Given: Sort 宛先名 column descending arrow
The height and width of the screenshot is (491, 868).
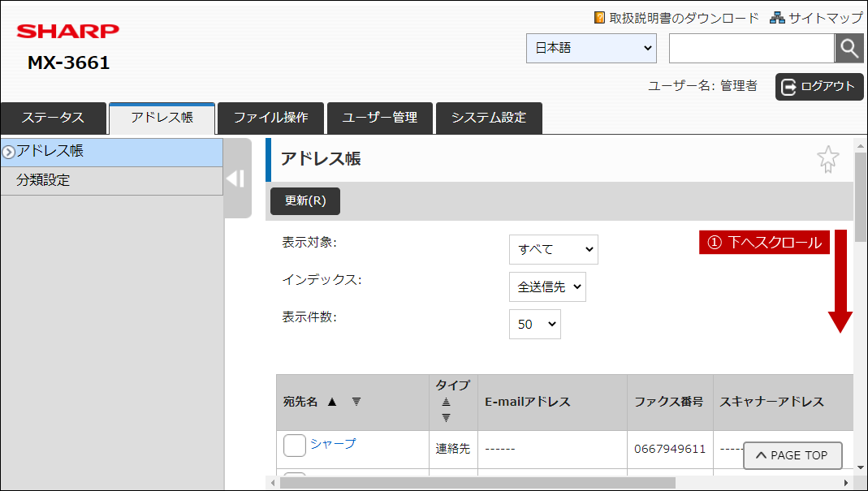Looking at the screenshot, I should pos(356,402).
